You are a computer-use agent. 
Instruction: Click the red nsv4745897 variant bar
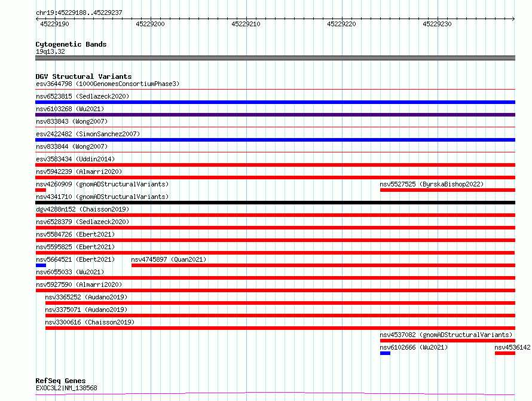(323, 265)
